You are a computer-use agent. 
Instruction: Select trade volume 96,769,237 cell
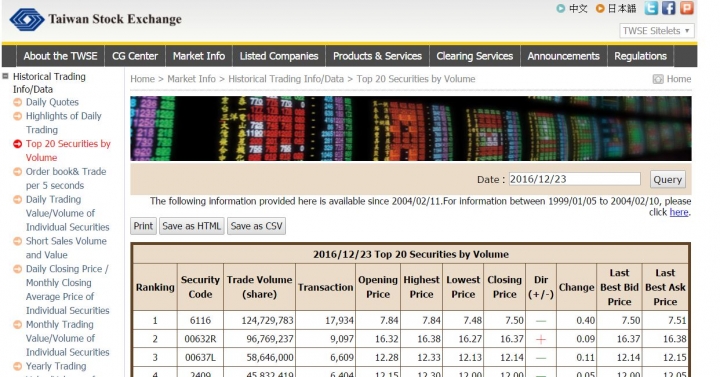pos(259,339)
